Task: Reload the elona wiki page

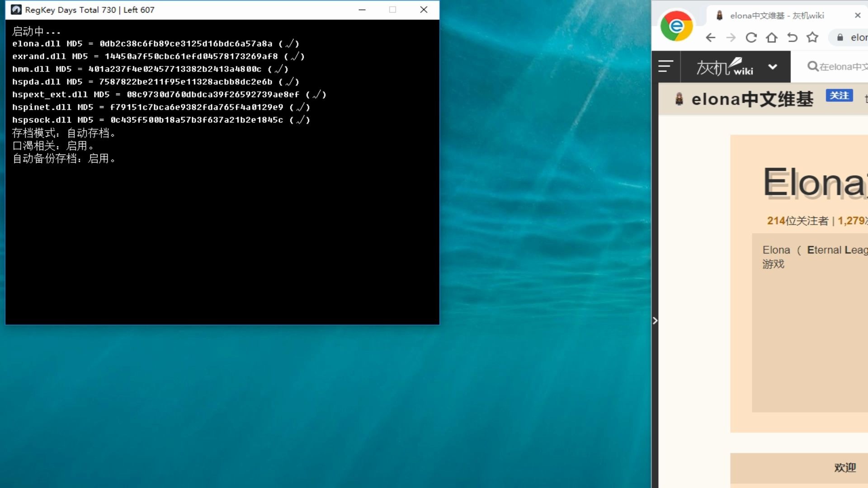Action: (x=751, y=38)
